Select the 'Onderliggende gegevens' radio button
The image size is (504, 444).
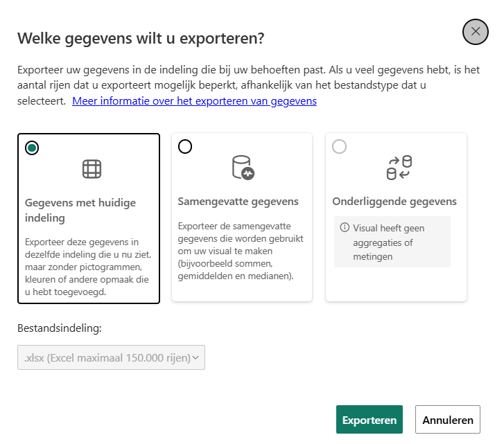[x=339, y=147]
